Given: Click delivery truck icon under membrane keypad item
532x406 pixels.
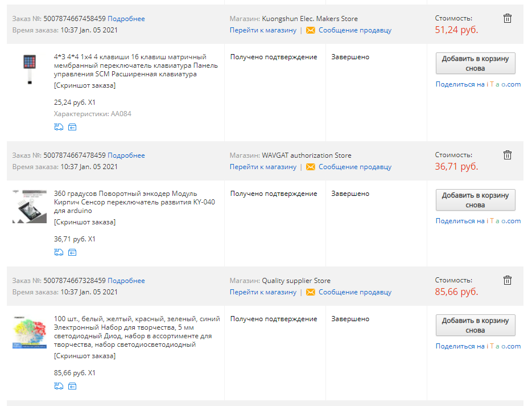Looking at the screenshot, I should 59,127.
